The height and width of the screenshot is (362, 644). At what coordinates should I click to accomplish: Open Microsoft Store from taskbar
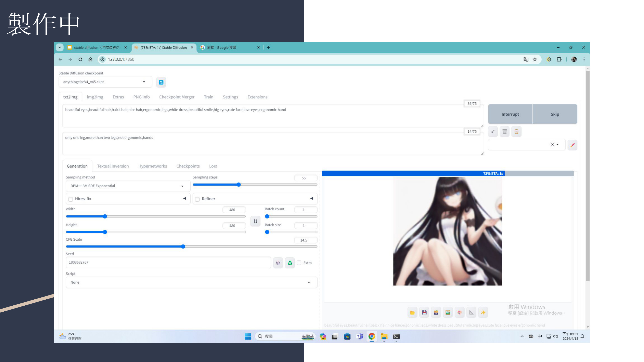point(347,336)
